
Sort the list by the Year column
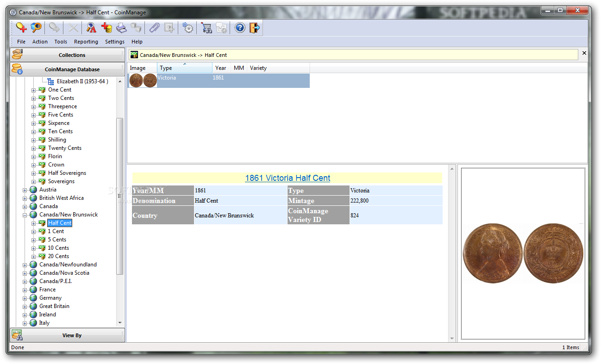click(x=222, y=68)
